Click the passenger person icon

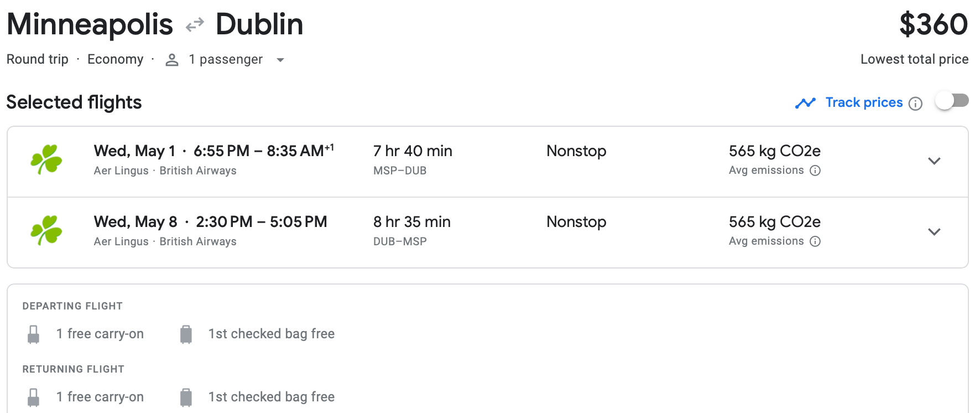tap(172, 60)
